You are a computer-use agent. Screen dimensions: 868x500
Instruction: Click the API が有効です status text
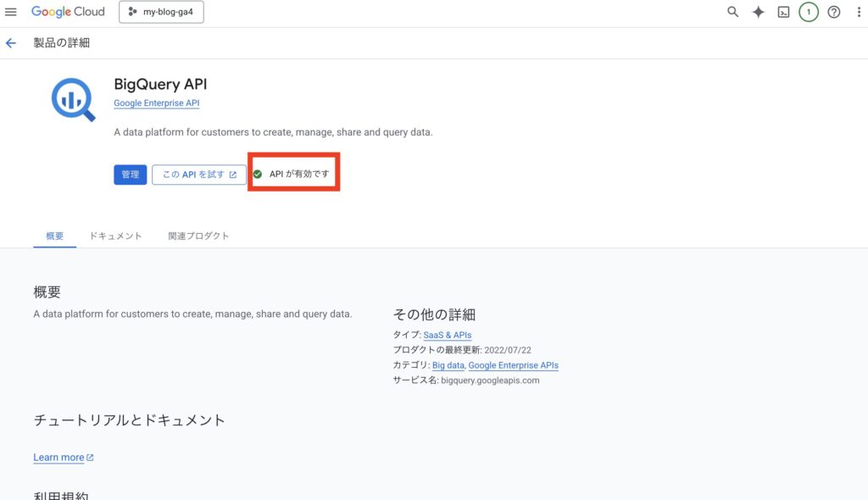point(299,174)
